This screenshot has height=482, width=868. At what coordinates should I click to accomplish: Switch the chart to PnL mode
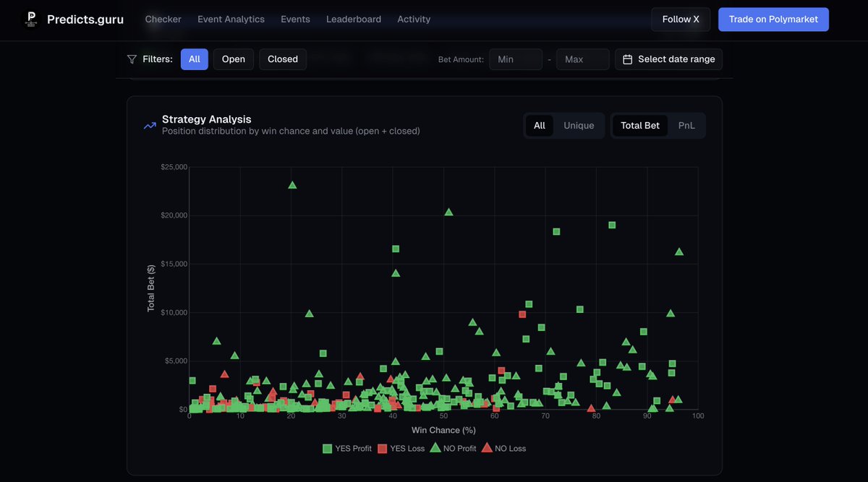[686, 125]
